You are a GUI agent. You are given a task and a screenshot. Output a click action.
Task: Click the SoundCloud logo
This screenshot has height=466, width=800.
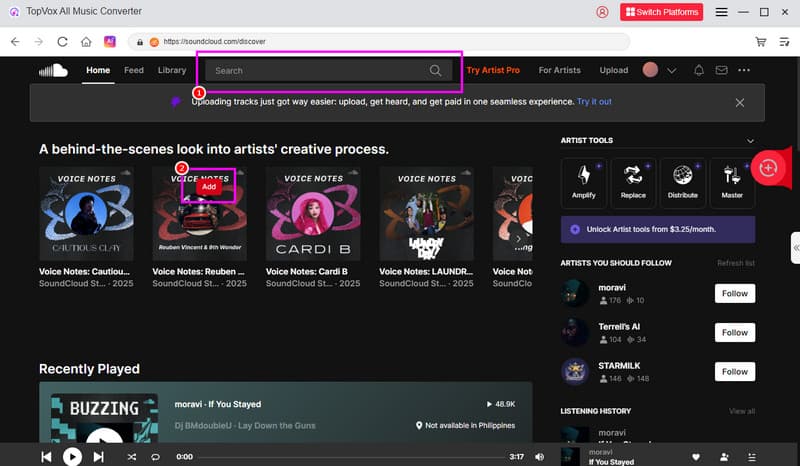click(x=53, y=70)
